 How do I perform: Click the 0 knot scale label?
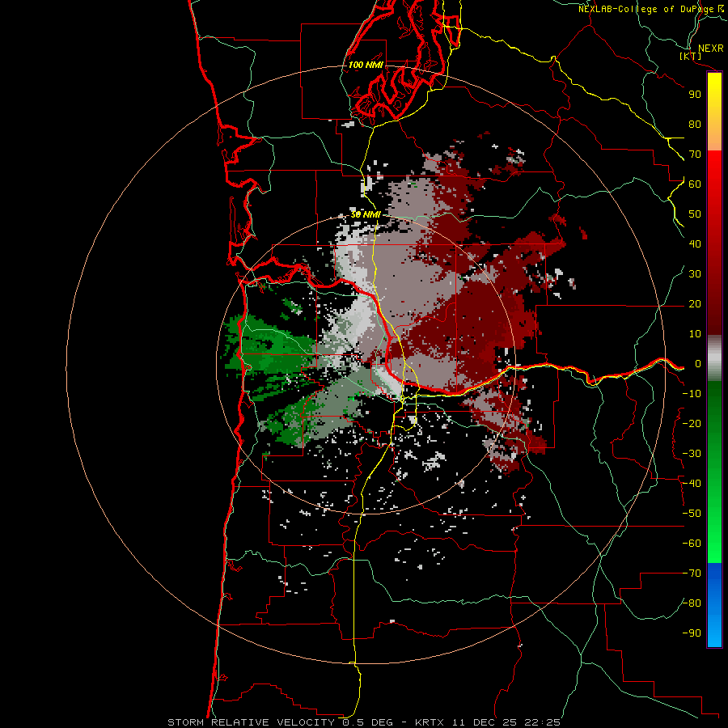[x=698, y=363]
